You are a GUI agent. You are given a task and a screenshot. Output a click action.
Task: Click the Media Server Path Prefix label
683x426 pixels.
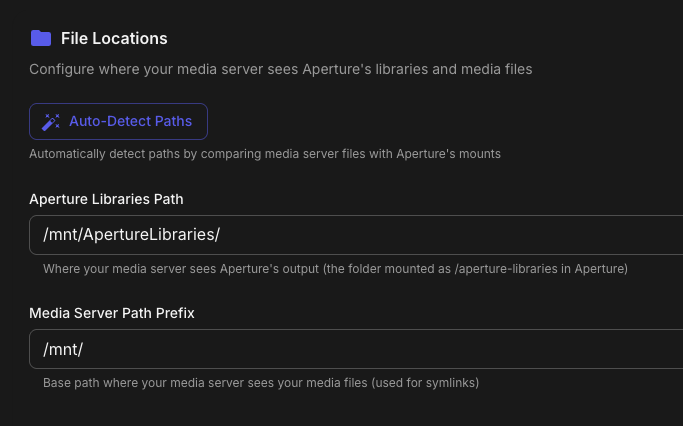(x=111, y=313)
